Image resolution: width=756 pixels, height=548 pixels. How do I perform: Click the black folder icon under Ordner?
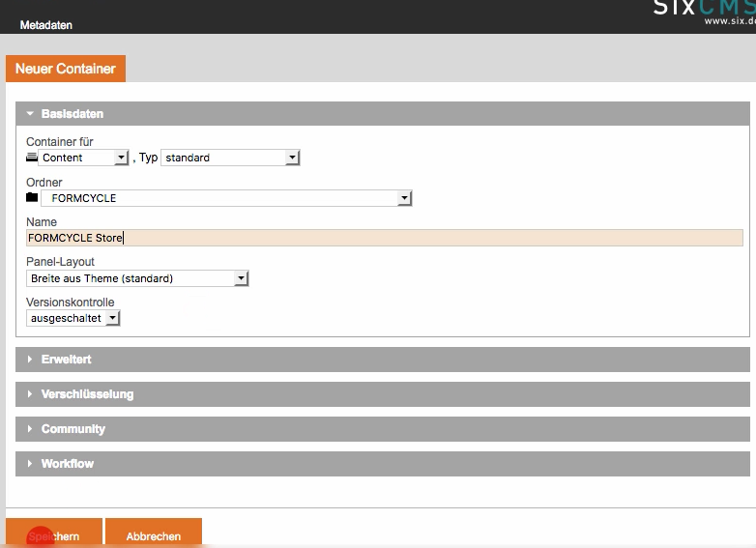click(x=32, y=198)
